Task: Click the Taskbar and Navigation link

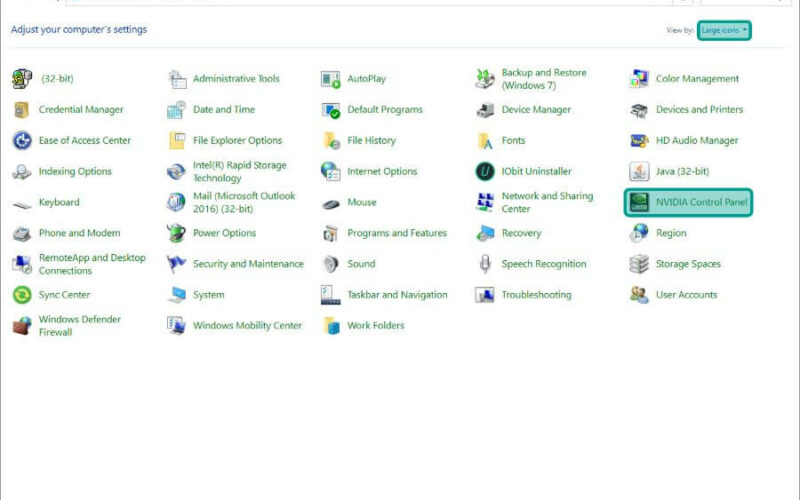Action: 397,294
